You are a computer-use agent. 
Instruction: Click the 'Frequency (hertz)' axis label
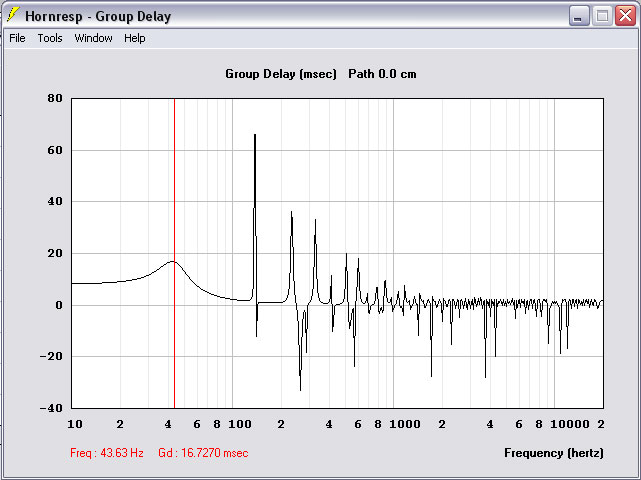coord(554,453)
